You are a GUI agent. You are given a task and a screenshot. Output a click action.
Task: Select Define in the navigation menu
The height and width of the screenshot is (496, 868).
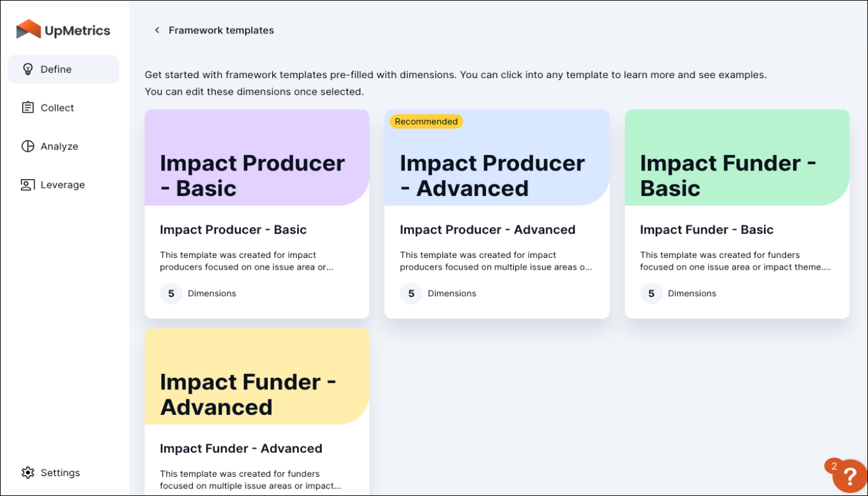click(x=56, y=69)
